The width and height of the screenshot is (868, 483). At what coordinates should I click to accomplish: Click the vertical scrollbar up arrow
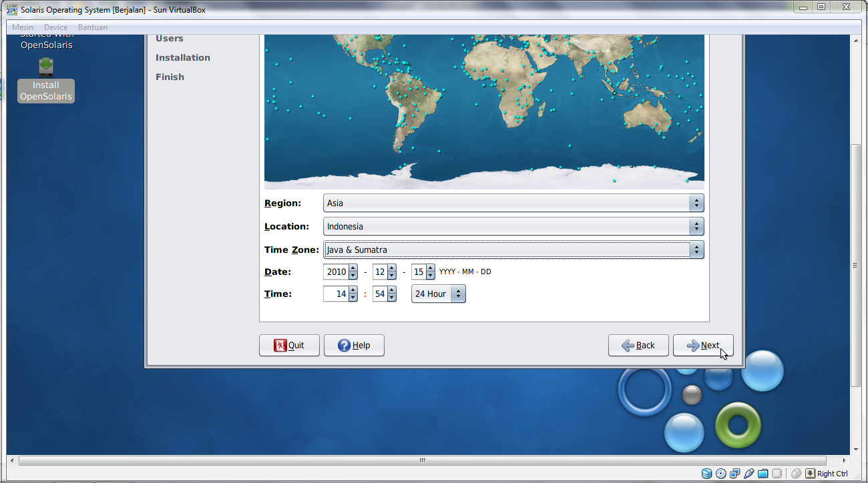pyautogui.click(x=857, y=40)
